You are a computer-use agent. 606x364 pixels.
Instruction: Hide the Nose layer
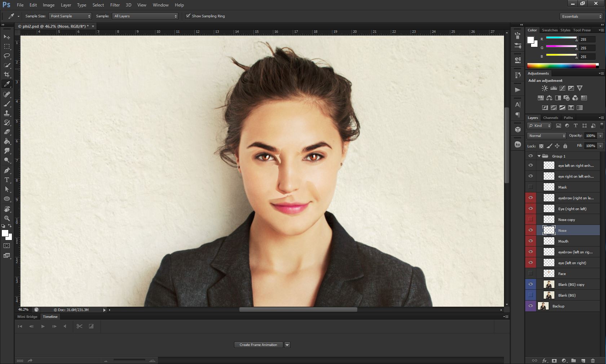tap(530, 230)
